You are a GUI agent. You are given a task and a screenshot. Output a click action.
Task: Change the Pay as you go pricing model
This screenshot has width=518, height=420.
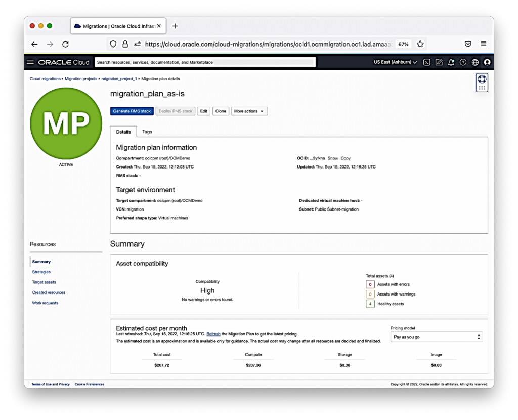(x=436, y=336)
